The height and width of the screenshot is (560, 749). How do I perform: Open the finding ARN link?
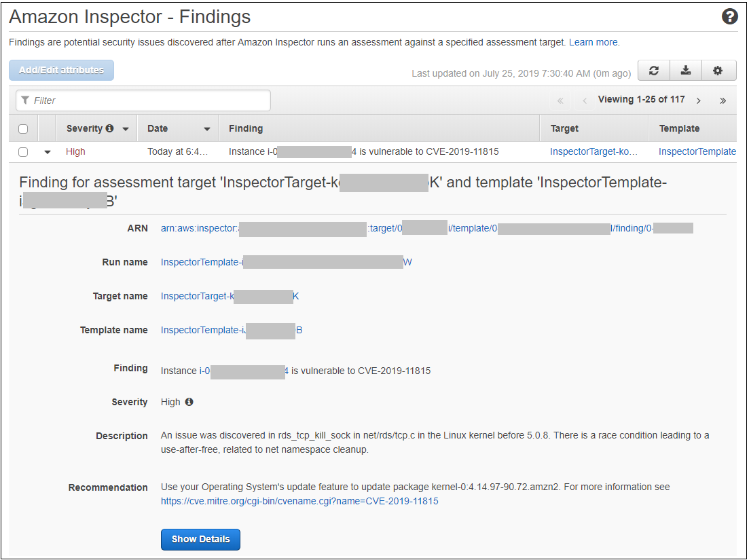426,228
